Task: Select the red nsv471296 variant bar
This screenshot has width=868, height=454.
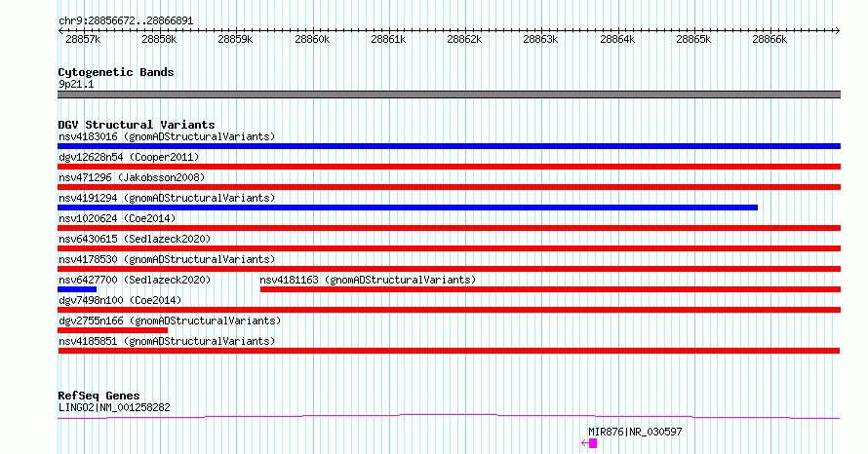Action: click(449, 187)
